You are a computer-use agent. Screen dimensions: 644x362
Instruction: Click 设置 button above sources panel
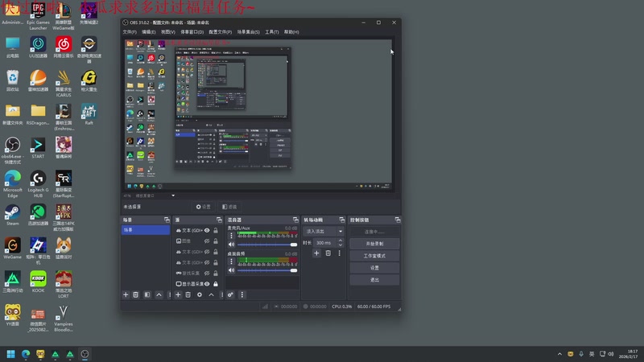[204, 207]
